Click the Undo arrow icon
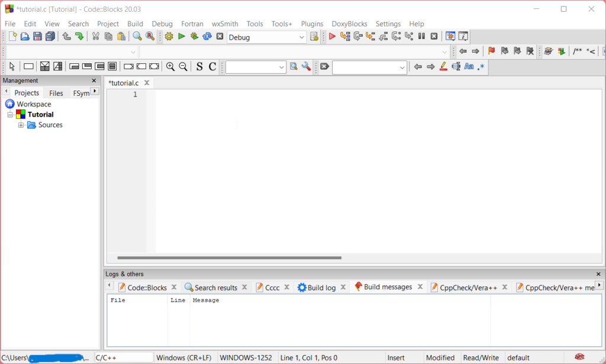This screenshot has height=364, width=606. (x=66, y=36)
